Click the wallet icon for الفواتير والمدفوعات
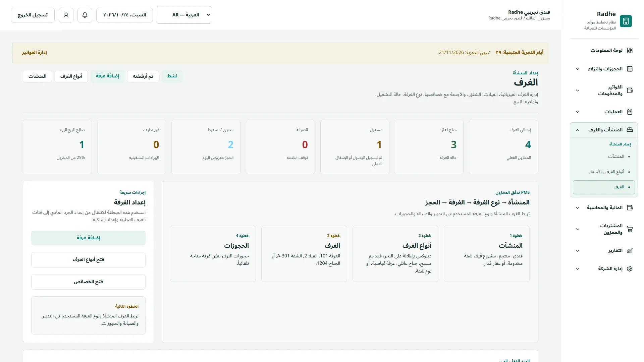This screenshot has width=644, height=362. click(630, 90)
